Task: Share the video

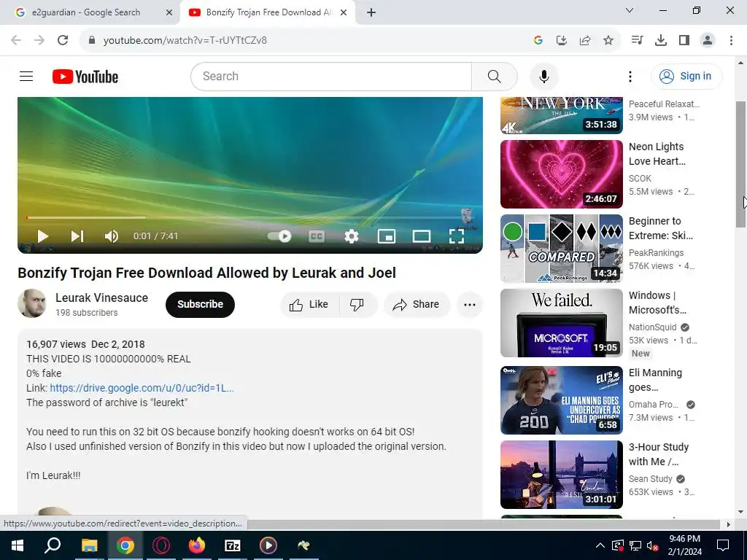Action: 417,305
